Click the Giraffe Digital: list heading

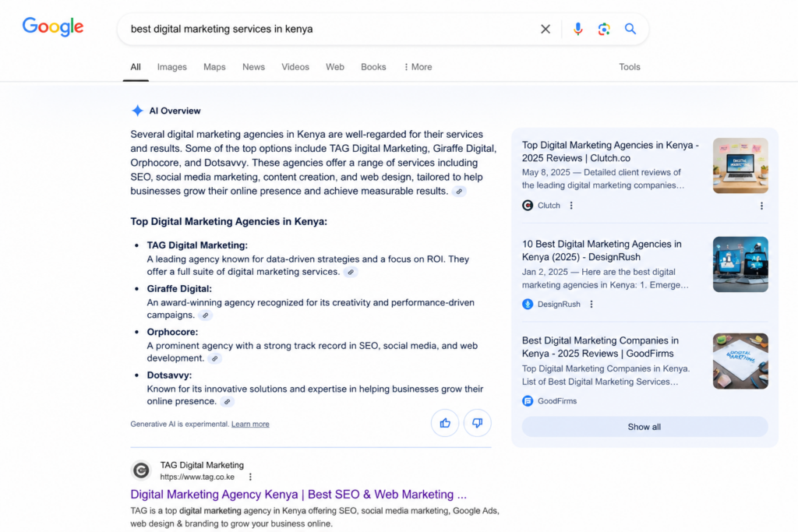click(x=179, y=289)
